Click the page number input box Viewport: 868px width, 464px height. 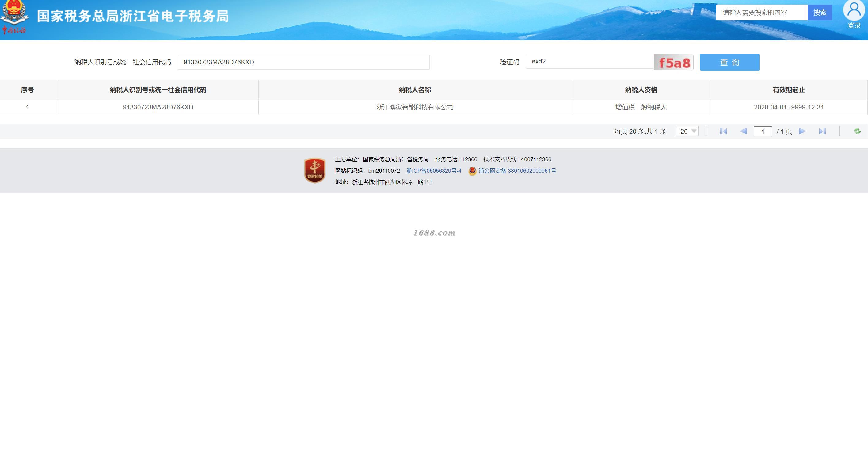point(763,131)
